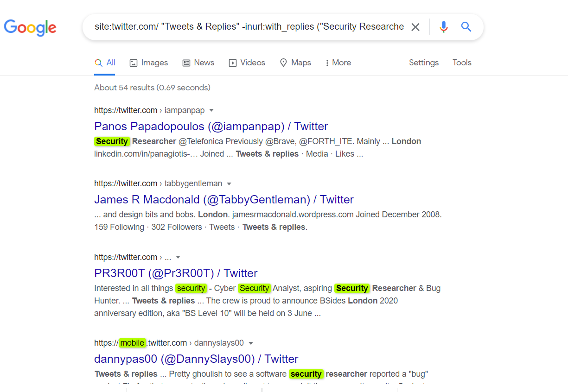Expand the More search options menu
The width and height of the screenshot is (568, 392).
coord(338,63)
